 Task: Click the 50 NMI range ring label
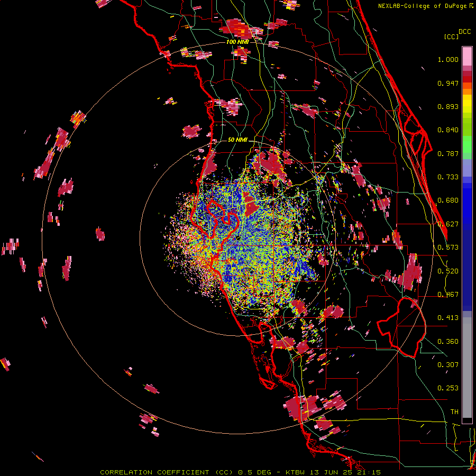237,140
